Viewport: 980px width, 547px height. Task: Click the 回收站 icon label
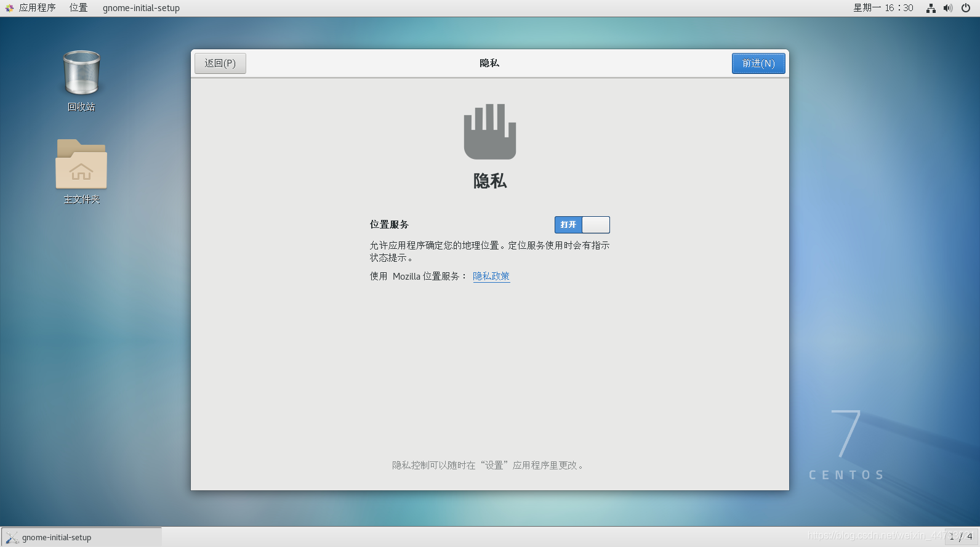tap(81, 107)
